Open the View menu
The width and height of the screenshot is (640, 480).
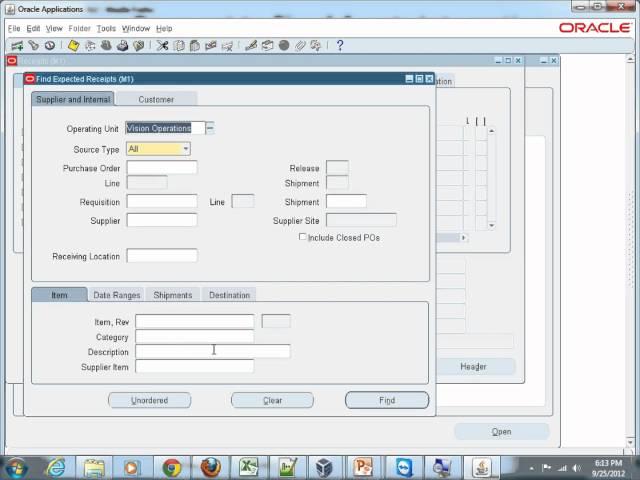(x=54, y=29)
